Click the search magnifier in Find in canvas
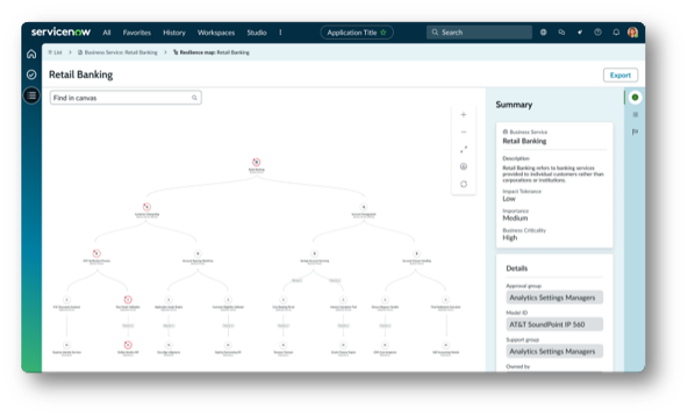Screen dimensions: 688x416 click(194, 98)
